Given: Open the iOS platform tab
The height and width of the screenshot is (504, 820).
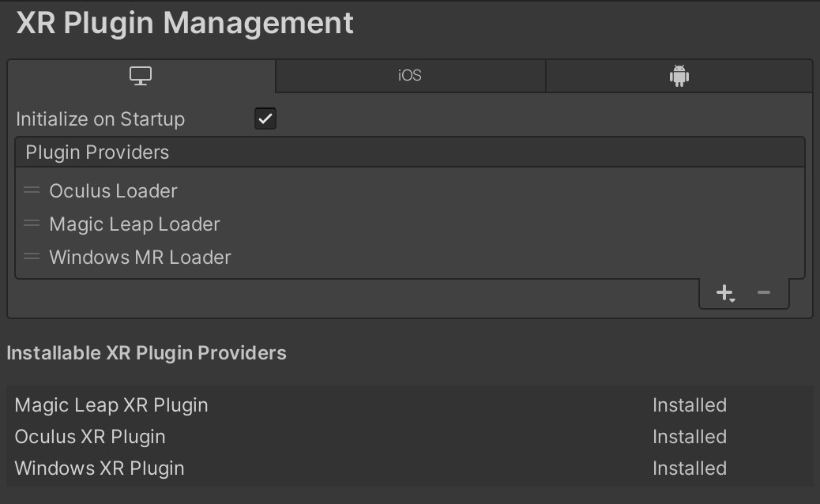Looking at the screenshot, I should (x=410, y=76).
